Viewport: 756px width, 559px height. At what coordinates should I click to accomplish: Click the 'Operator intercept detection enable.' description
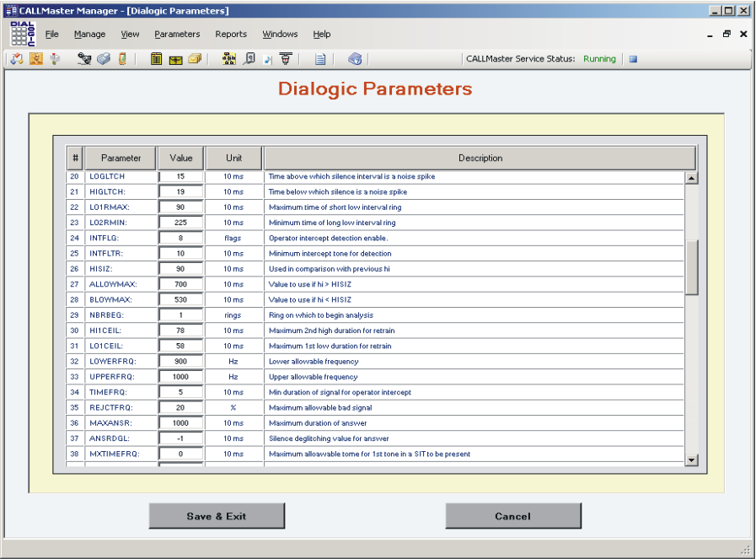coord(329,239)
